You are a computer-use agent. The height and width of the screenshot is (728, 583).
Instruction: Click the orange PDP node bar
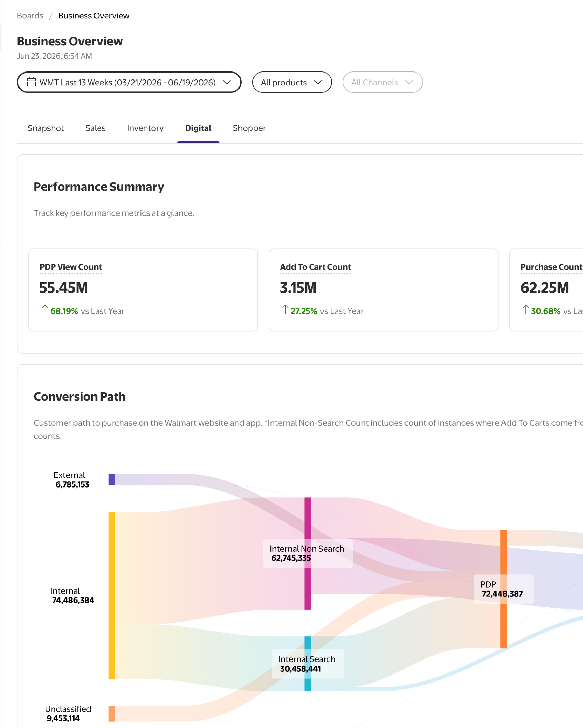(x=504, y=589)
